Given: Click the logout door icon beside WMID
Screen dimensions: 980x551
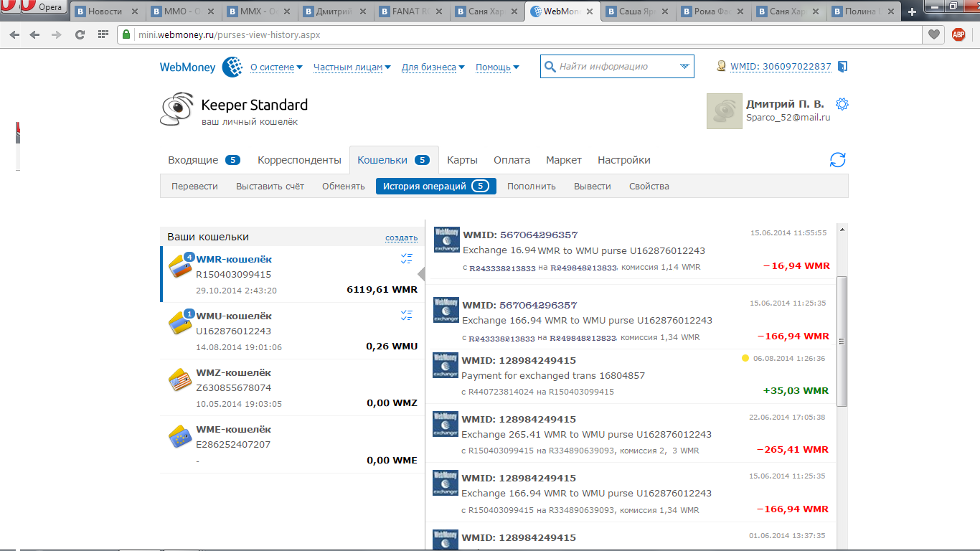Looking at the screenshot, I should 842,67.
